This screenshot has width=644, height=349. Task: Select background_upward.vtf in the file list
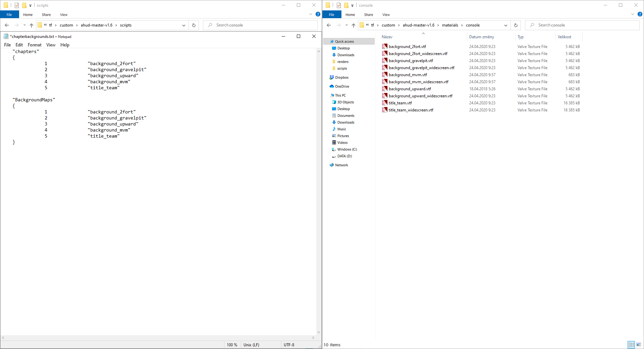point(410,89)
